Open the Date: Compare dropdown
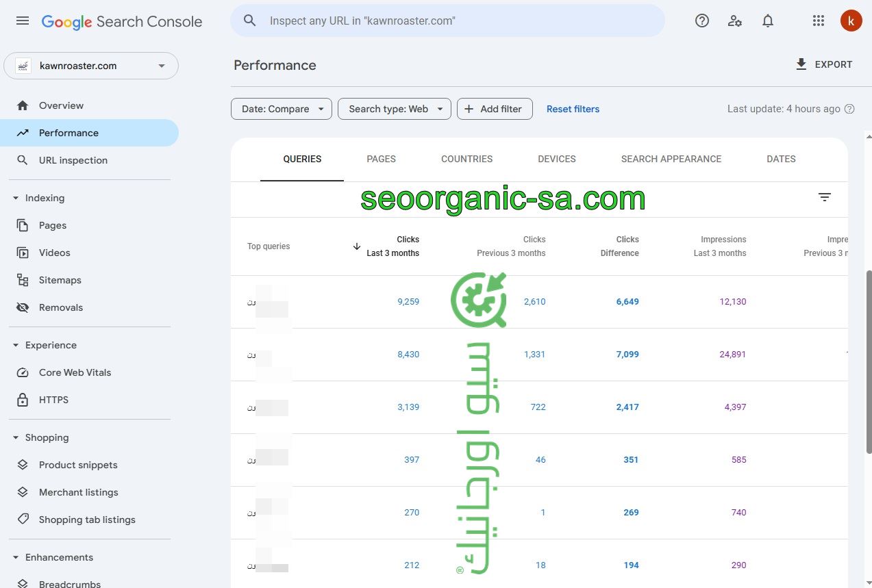Image resolution: width=872 pixels, height=588 pixels. [x=282, y=109]
